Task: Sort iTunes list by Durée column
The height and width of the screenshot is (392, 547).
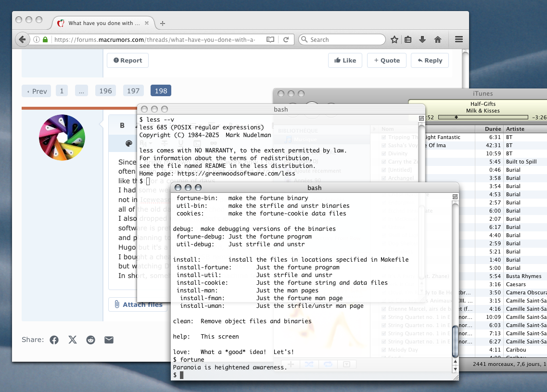Action: tap(489, 129)
